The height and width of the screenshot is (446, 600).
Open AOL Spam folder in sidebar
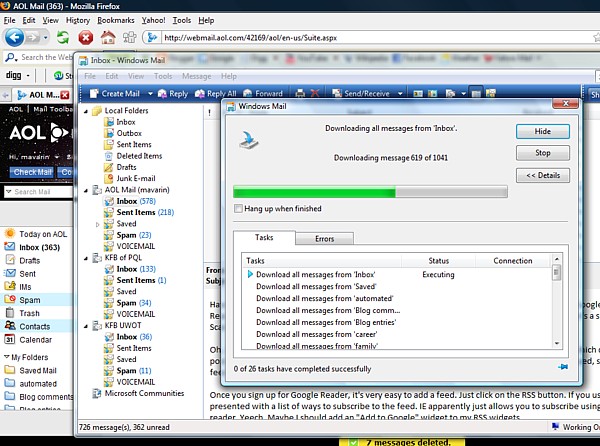(x=23, y=300)
